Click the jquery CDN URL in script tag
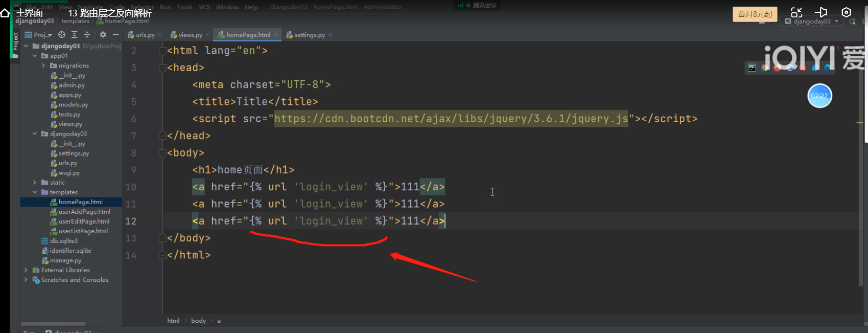 tap(451, 119)
